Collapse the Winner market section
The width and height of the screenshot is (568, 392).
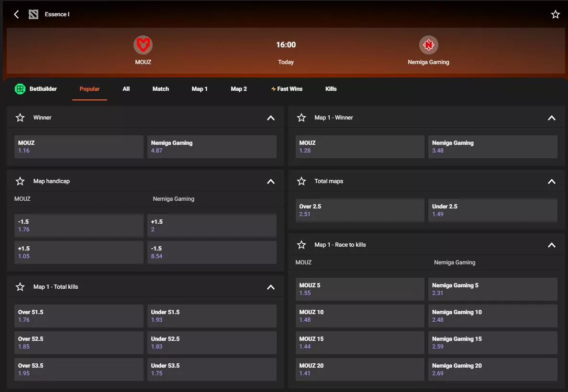(x=270, y=118)
